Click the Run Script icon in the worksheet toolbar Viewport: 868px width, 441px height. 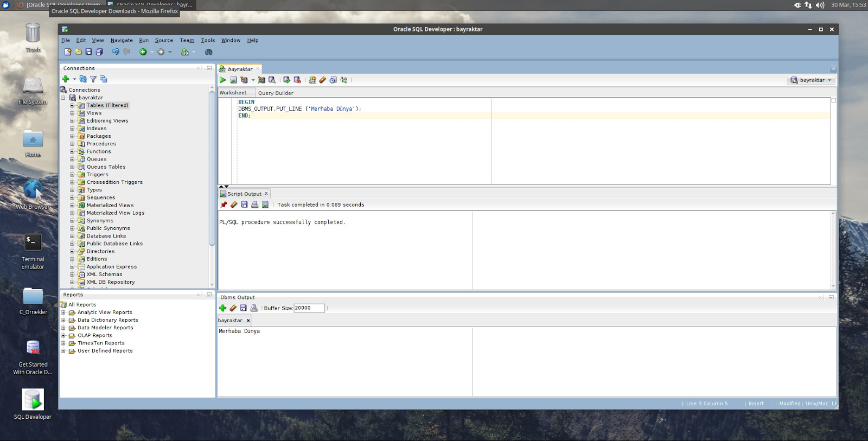tap(233, 80)
